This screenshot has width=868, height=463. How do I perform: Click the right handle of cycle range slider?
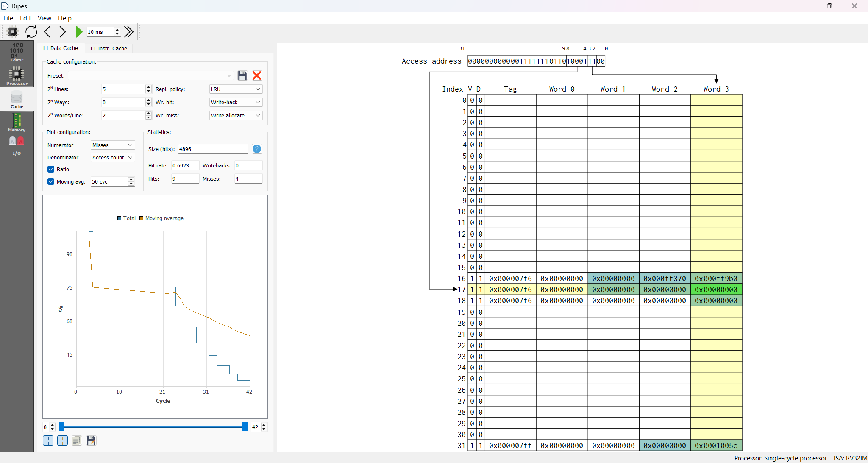point(245,427)
